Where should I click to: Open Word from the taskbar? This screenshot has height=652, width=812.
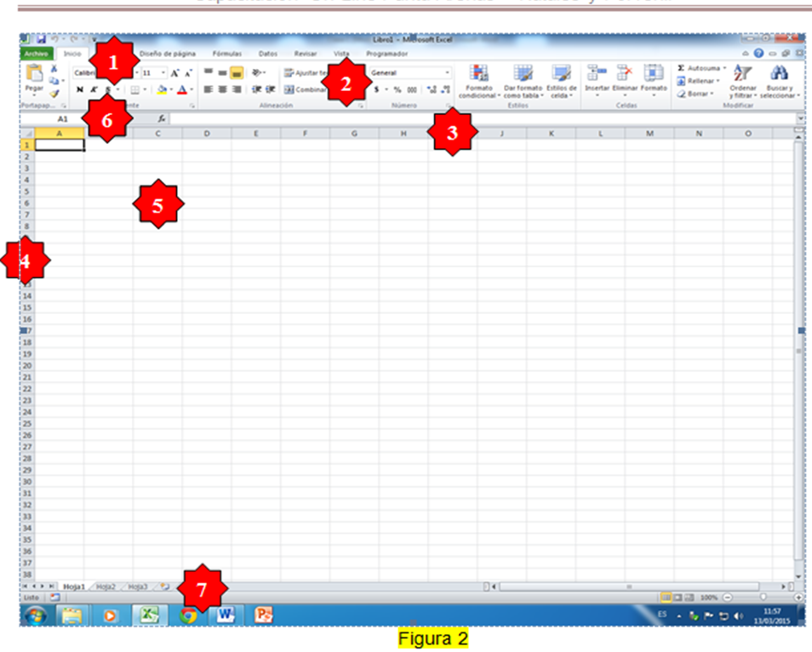tap(226, 615)
